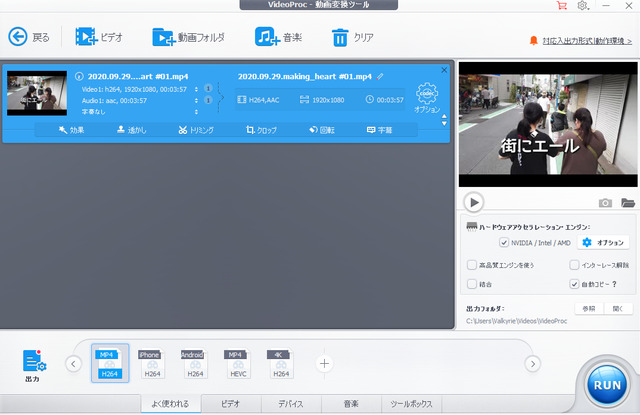Screen dimensions: 640x415
Task: Add a new format with plus button
Action: click(x=324, y=363)
